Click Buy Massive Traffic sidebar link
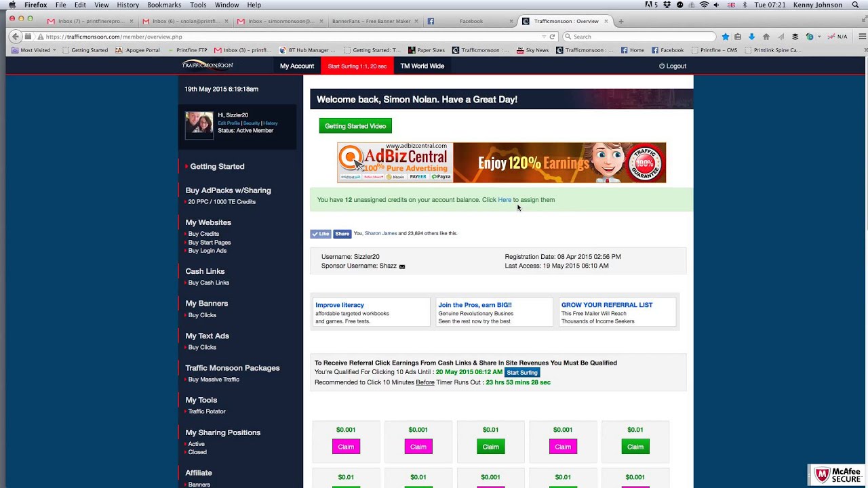Image resolution: width=868 pixels, height=488 pixels. [x=214, y=380]
